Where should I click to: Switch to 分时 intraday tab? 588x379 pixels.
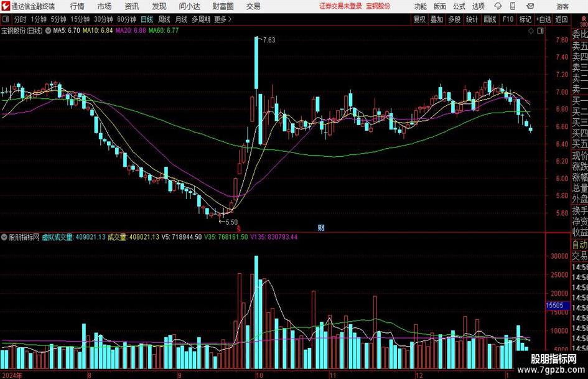point(20,19)
